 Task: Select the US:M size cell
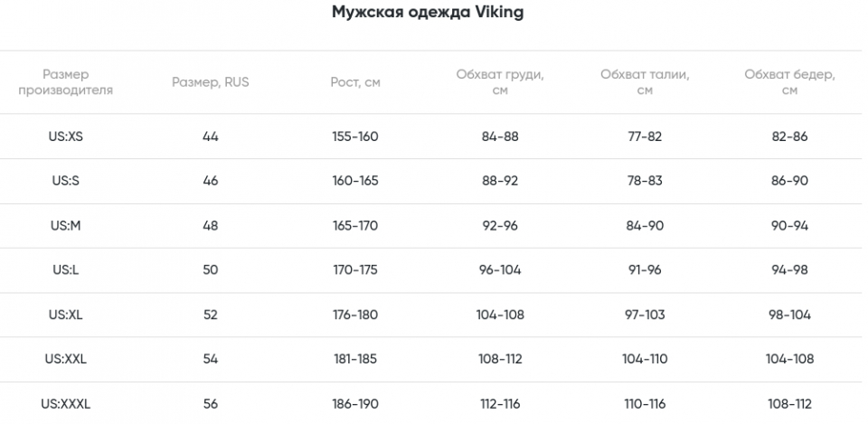pos(65,226)
